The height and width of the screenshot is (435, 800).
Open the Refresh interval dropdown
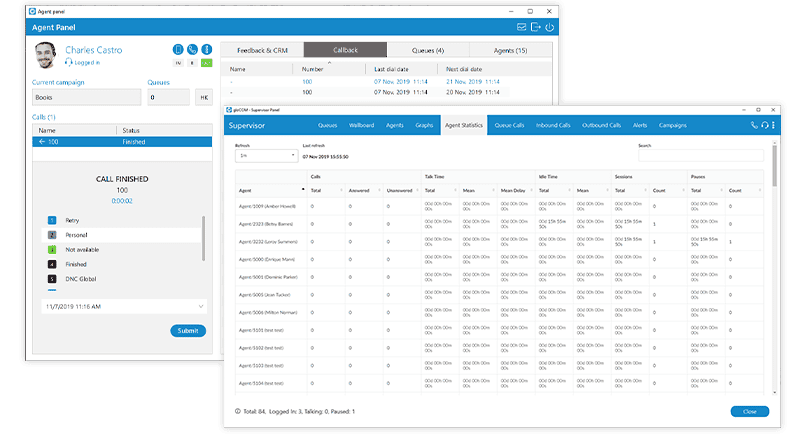265,156
